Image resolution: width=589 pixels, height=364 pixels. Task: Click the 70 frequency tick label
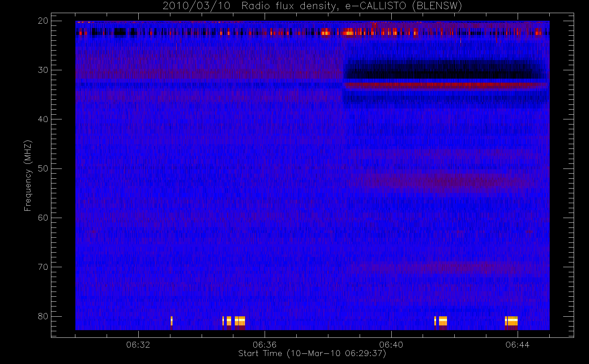coord(43,267)
